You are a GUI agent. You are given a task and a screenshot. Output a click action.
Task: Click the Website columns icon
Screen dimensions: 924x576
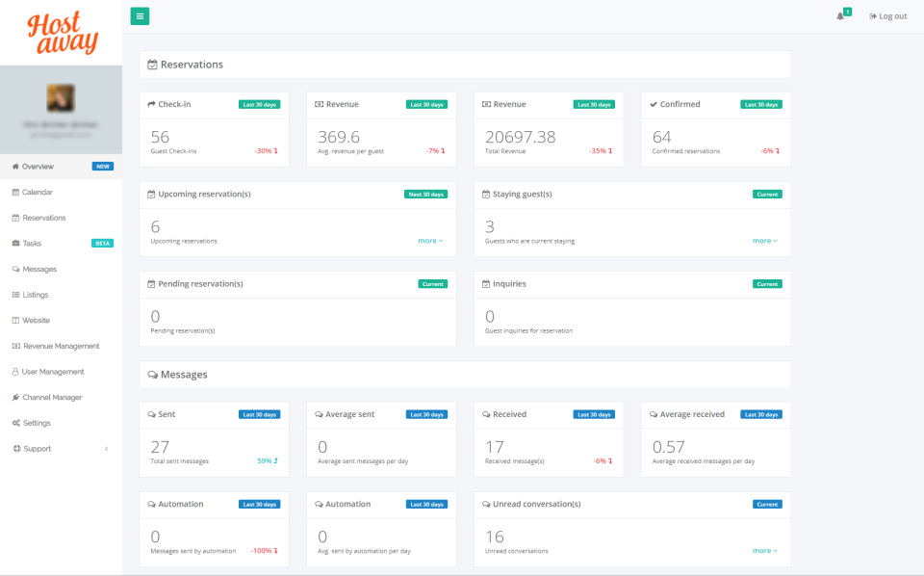click(15, 320)
